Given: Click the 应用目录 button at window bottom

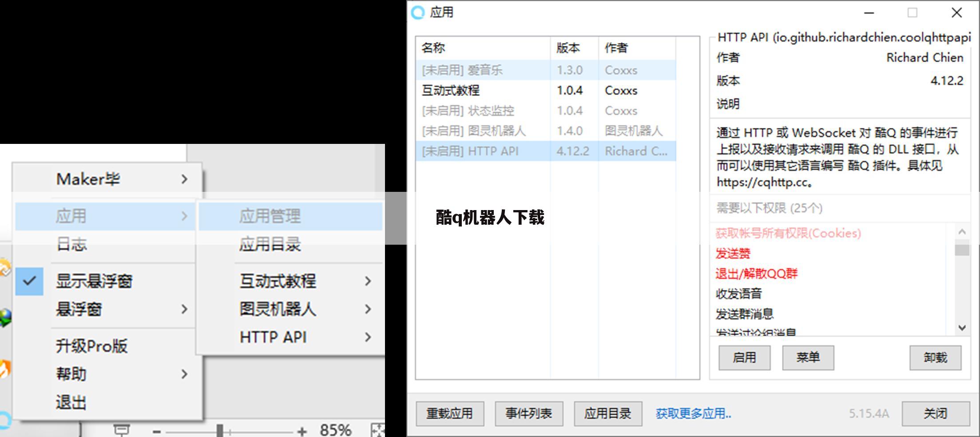Looking at the screenshot, I should coord(608,413).
